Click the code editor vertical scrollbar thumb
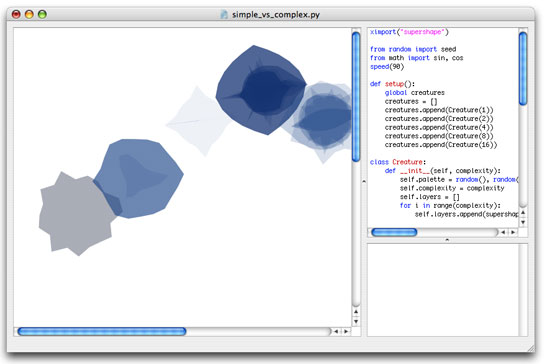The height and width of the screenshot is (364, 550). click(x=523, y=69)
